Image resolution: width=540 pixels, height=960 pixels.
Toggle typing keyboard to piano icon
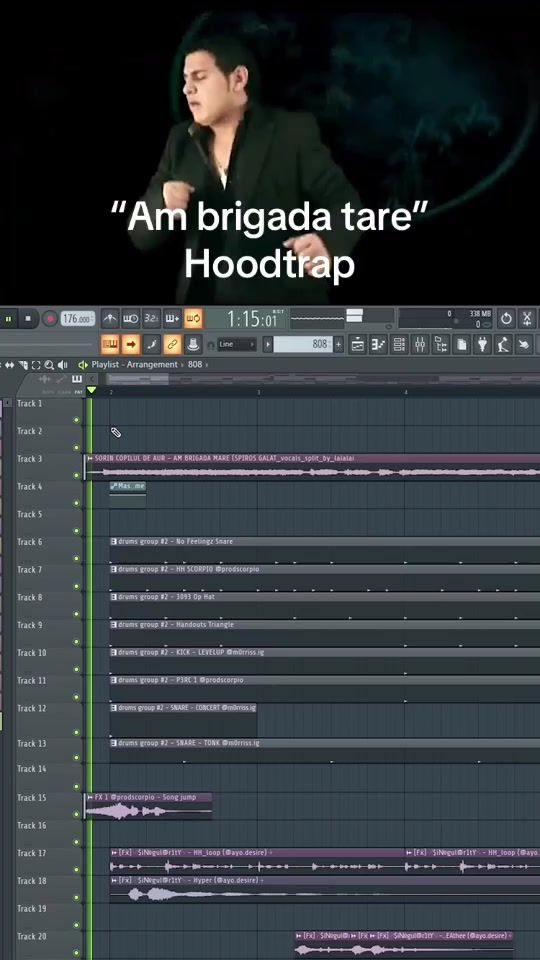pyautogui.click(x=110, y=345)
